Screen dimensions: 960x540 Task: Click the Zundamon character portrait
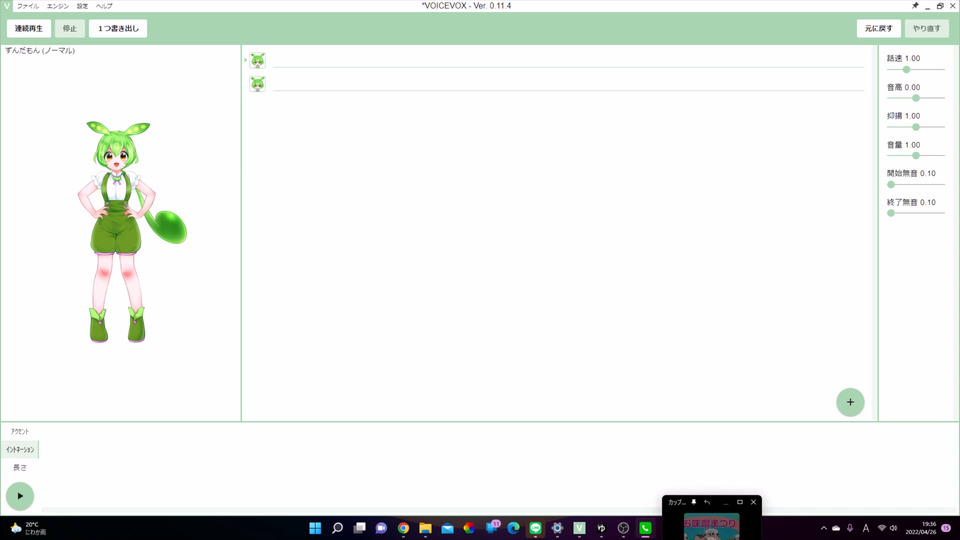(132, 231)
